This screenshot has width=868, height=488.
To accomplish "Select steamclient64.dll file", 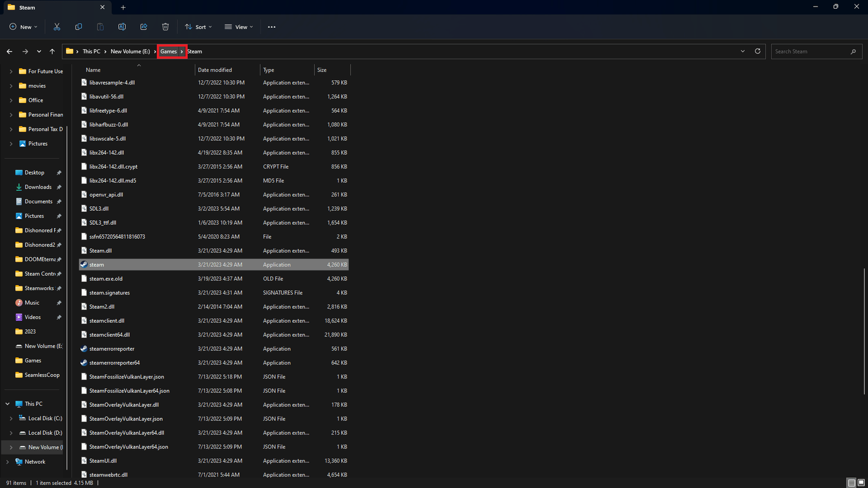I will tap(214, 335).
